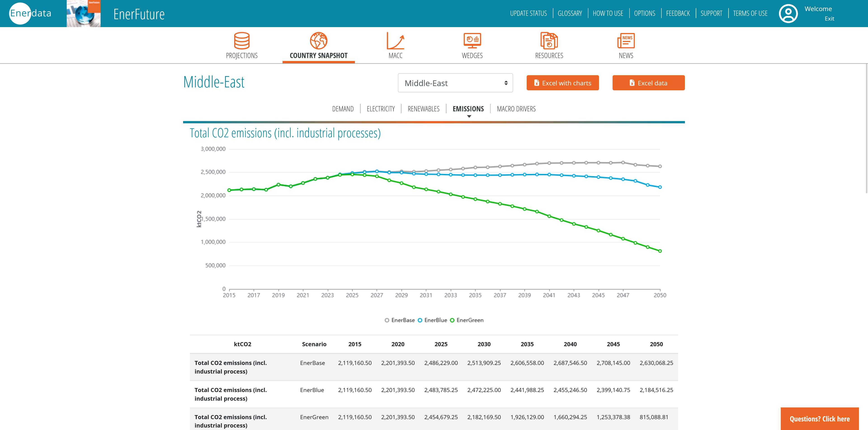Open the Terms of Use link

(750, 14)
